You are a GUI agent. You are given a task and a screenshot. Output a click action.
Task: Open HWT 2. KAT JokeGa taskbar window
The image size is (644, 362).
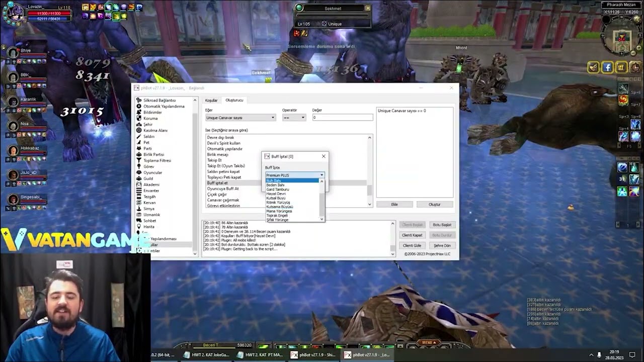coord(206,354)
